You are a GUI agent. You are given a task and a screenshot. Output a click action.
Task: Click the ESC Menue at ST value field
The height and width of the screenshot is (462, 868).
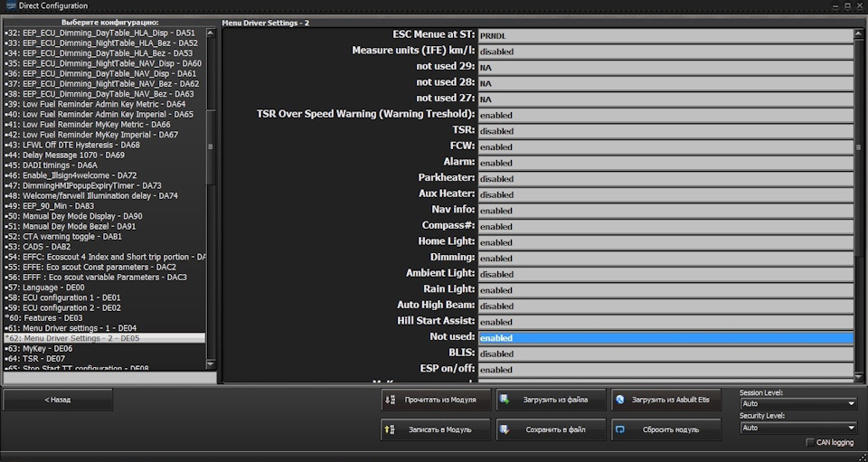665,35
